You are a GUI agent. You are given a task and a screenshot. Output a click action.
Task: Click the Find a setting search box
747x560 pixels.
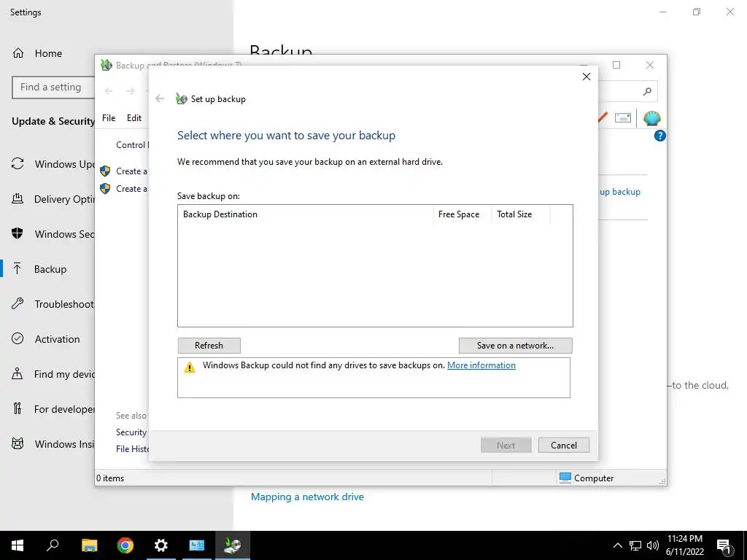point(53,87)
